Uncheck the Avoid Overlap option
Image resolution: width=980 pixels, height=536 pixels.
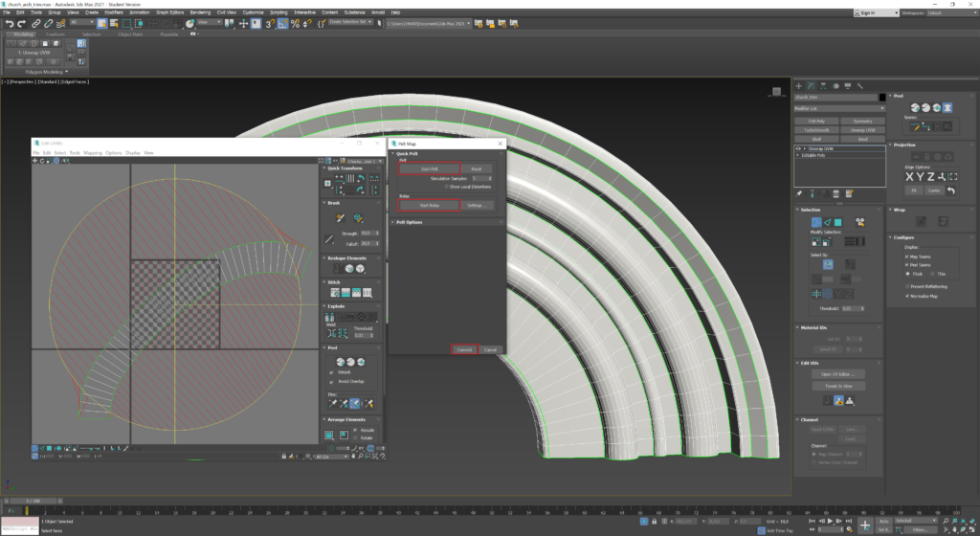(x=329, y=381)
